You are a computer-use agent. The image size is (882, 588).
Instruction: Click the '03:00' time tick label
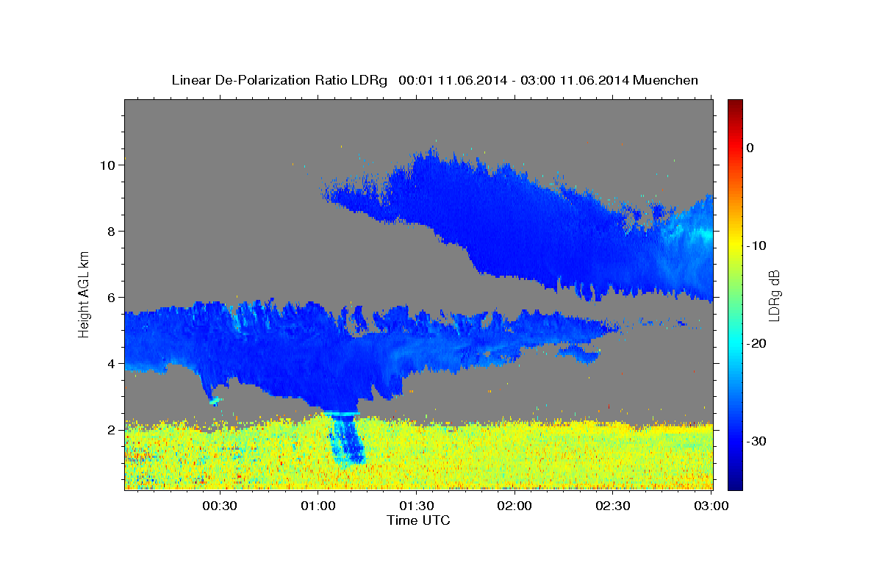pyautogui.click(x=711, y=506)
